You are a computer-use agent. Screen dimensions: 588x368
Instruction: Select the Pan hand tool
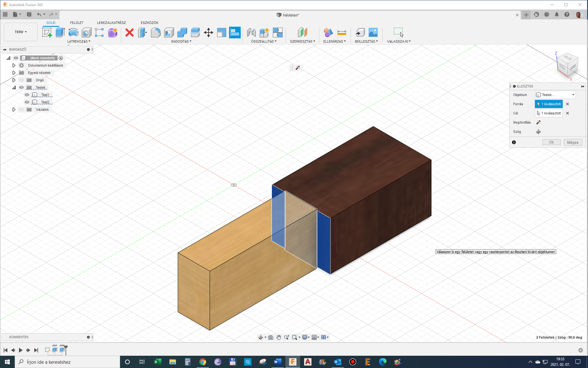tap(279, 337)
